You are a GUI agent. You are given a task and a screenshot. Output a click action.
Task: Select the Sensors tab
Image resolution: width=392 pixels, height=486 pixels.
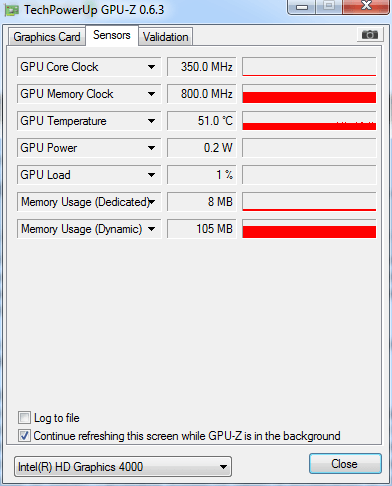[x=112, y=35]
